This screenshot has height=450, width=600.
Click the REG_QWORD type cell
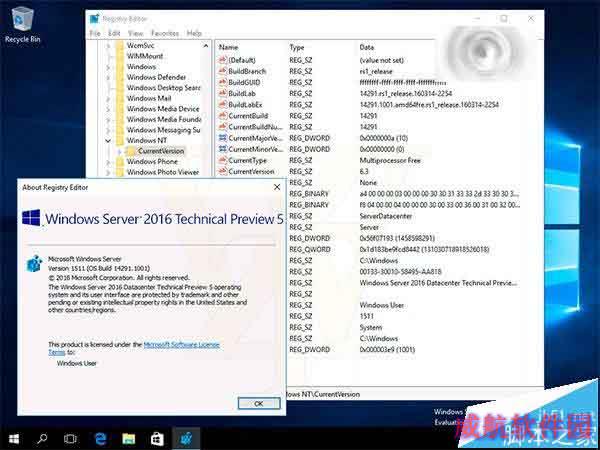point(310,249)
